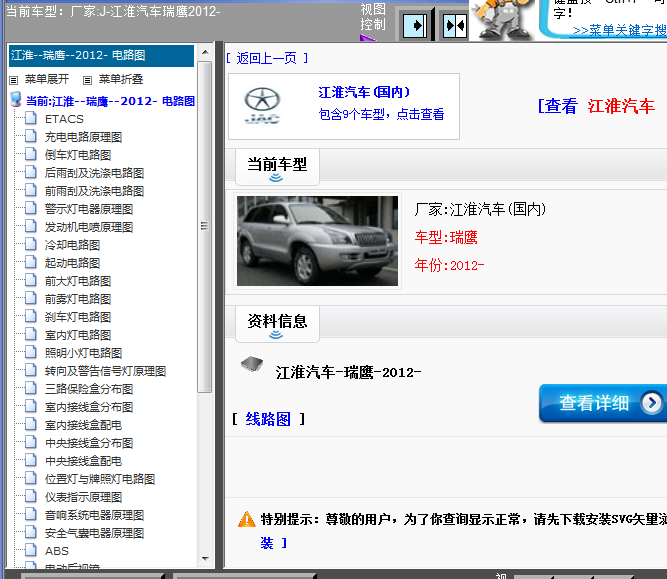
Task: Click the tree panel vertical scrollbar thumb
Action: [205, 227]
